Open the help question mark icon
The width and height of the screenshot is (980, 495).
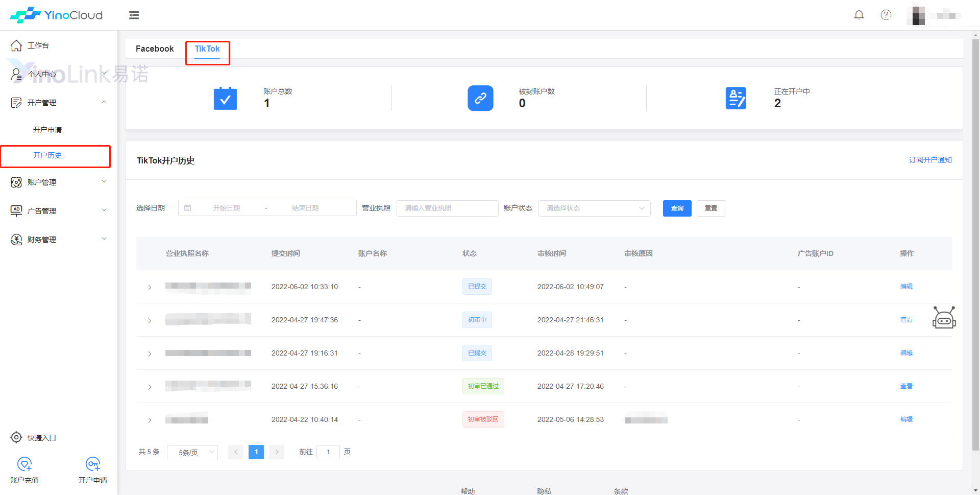pyautogui.click(x=886, y=15)
